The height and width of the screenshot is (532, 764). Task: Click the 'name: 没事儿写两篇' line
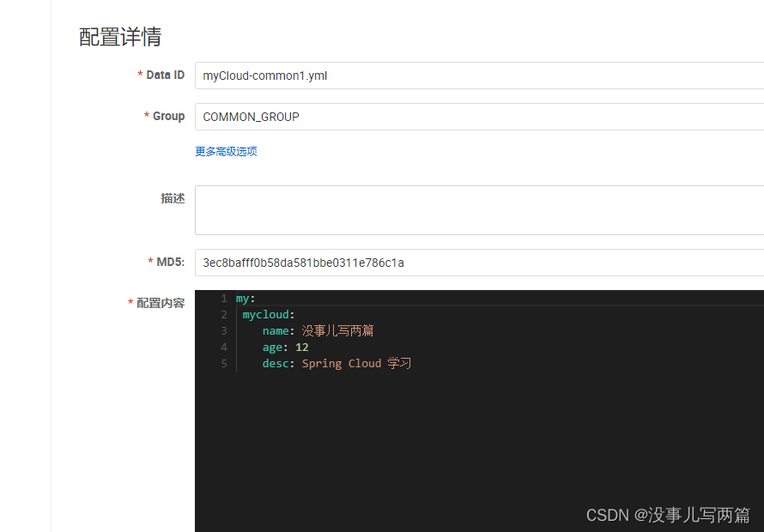coord(318,331)
